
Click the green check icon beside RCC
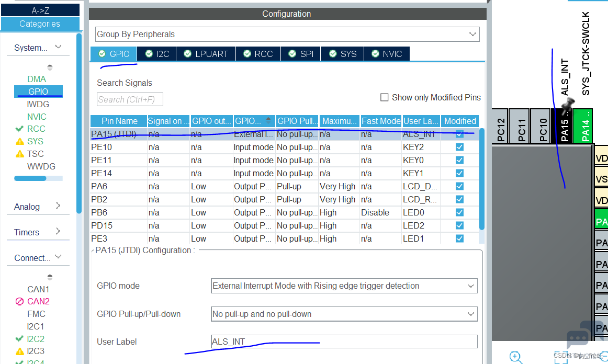pos(19,129)
